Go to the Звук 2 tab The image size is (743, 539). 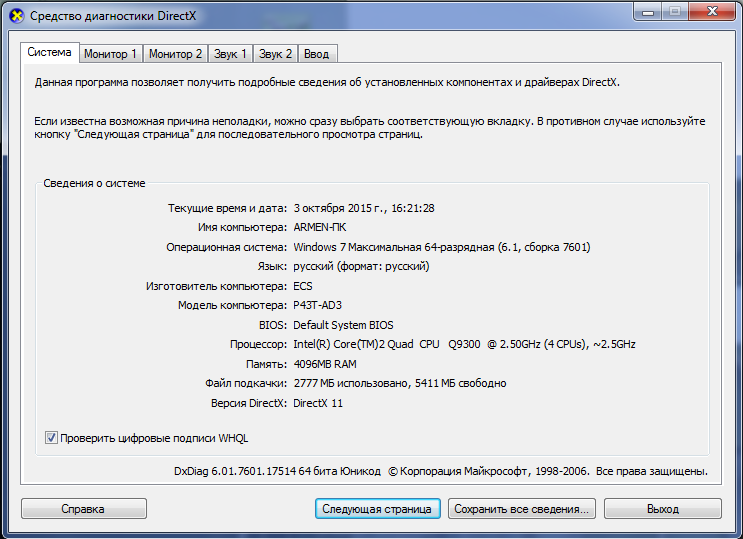pos(275,54)
